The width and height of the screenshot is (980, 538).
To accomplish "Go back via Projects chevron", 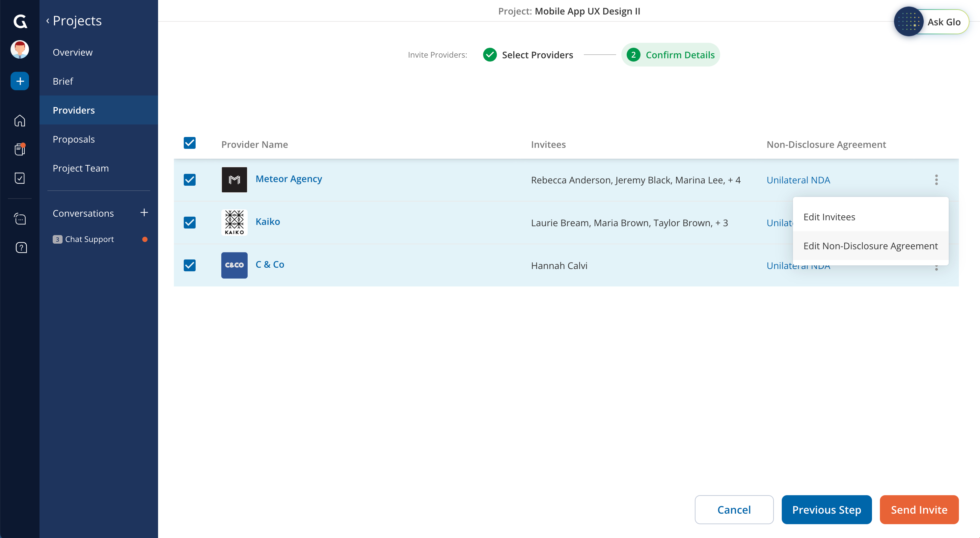I will pyautogui.click(x=48, y=21).
